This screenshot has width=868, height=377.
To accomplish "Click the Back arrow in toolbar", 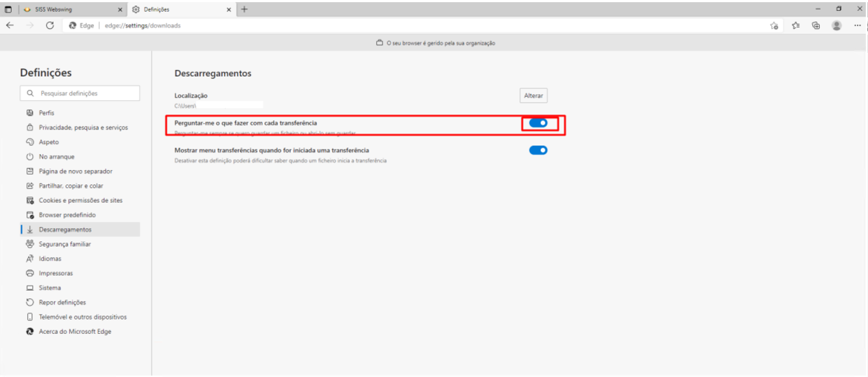I will [x=10, y=25].
